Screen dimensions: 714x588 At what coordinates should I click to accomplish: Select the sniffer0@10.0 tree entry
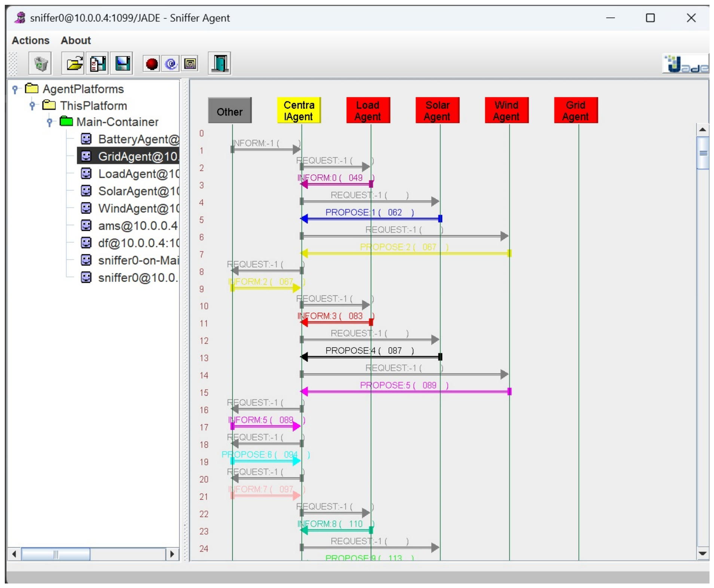pos(138,277)
